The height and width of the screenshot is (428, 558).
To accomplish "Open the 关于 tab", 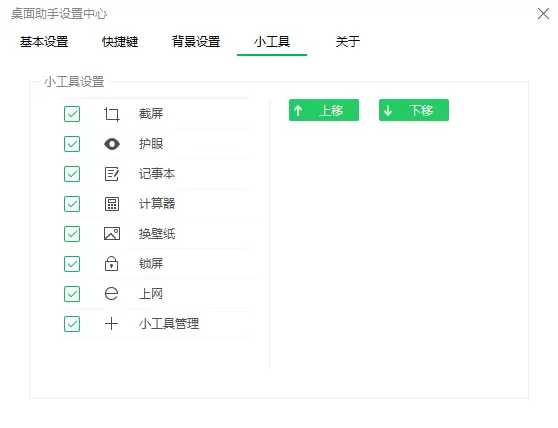I will (x=348, y=42).
